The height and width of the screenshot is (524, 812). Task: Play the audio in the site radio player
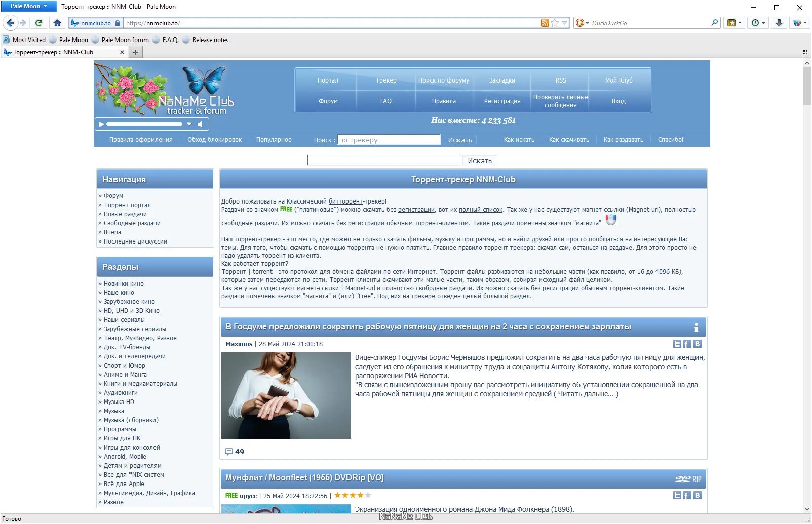point(101,124)
